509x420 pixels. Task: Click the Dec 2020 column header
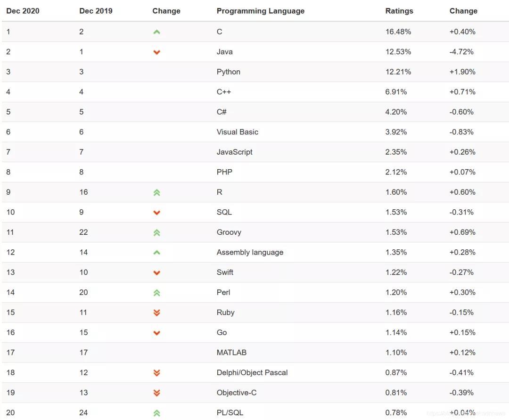[x=23, y=11]
